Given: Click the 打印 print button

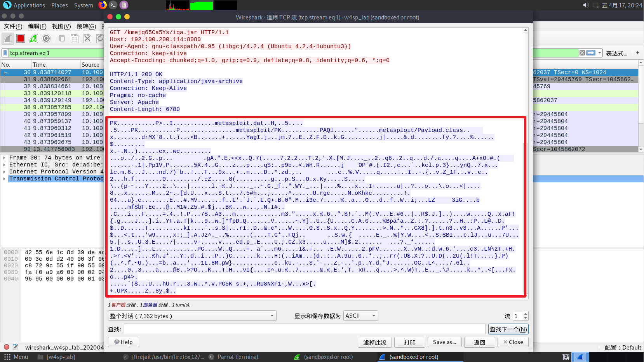Looking at the screenshot, I should click(x=409, y=342).
